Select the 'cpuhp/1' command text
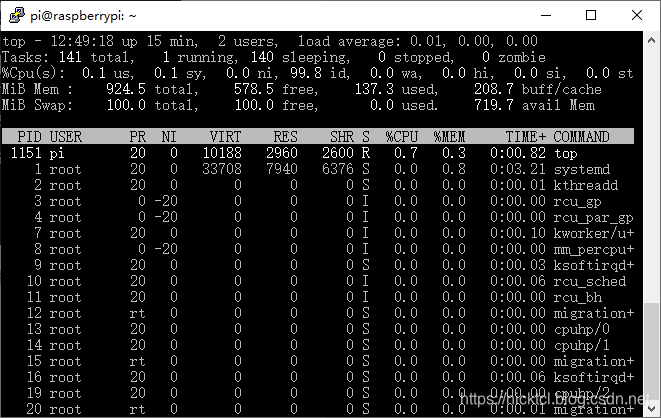This screenshot has height=418, width=661. 582,345
